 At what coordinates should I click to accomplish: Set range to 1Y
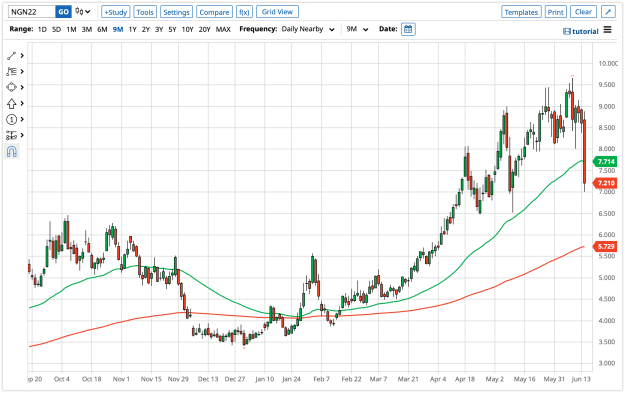[133, 29]
